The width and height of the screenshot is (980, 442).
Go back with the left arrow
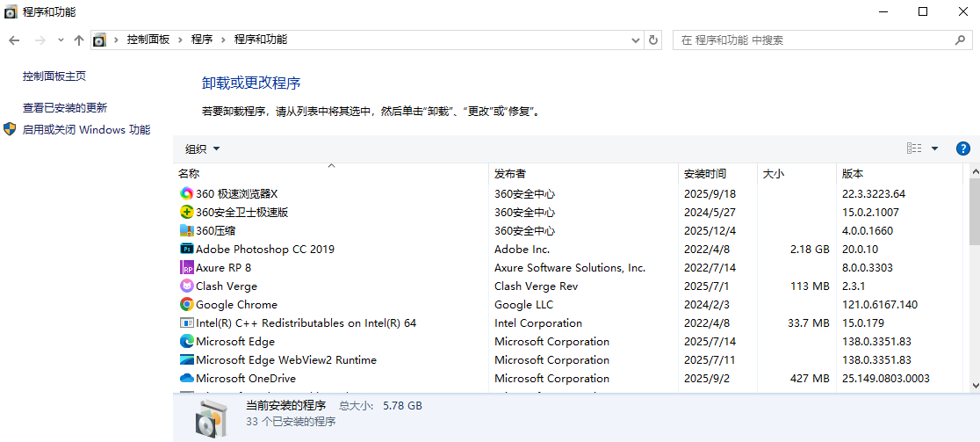14,40
